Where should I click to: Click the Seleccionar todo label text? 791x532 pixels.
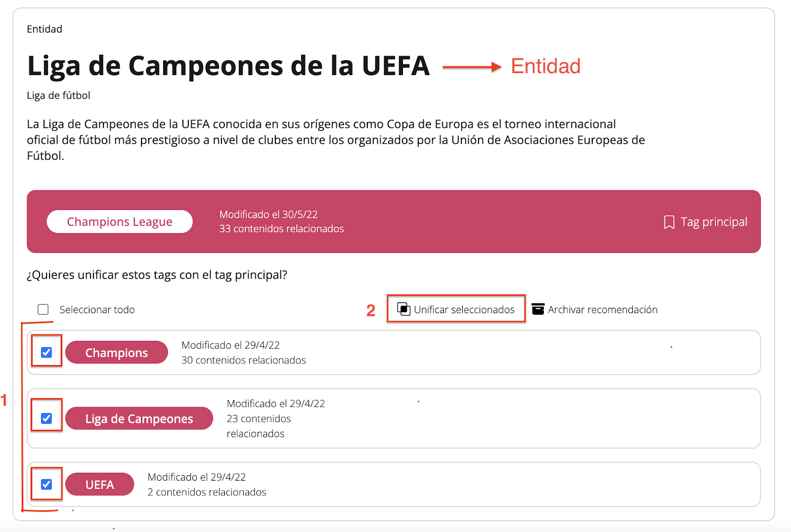coord(97,310)
